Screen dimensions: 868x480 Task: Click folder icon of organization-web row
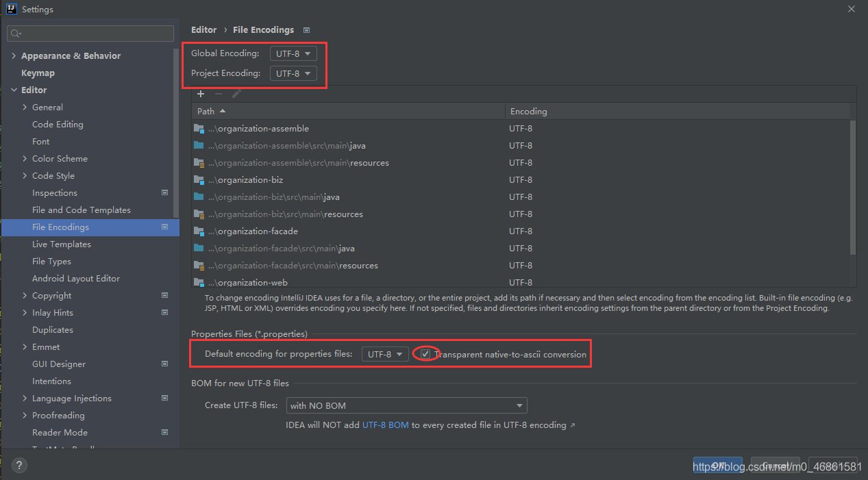click(x=199, y=282)
